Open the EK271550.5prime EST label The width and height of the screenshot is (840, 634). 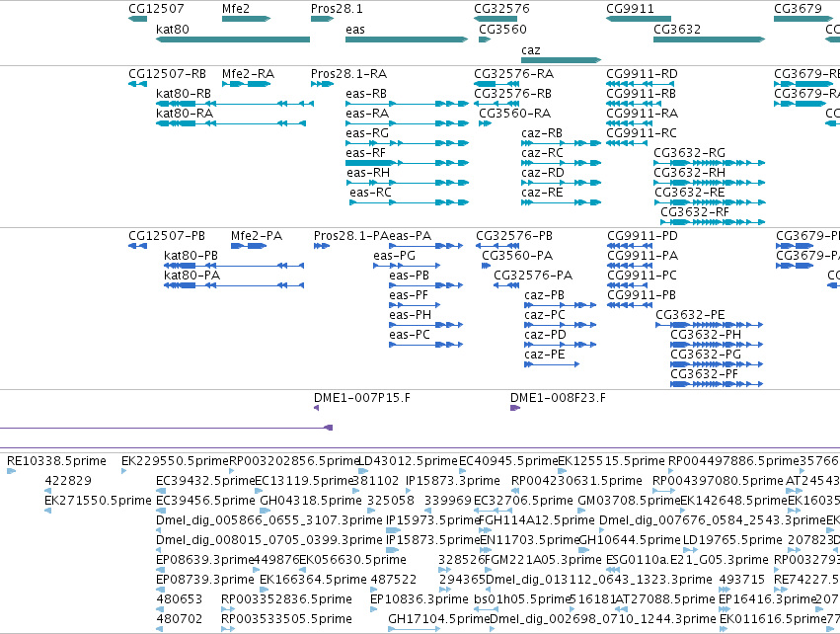coord(98,501)
